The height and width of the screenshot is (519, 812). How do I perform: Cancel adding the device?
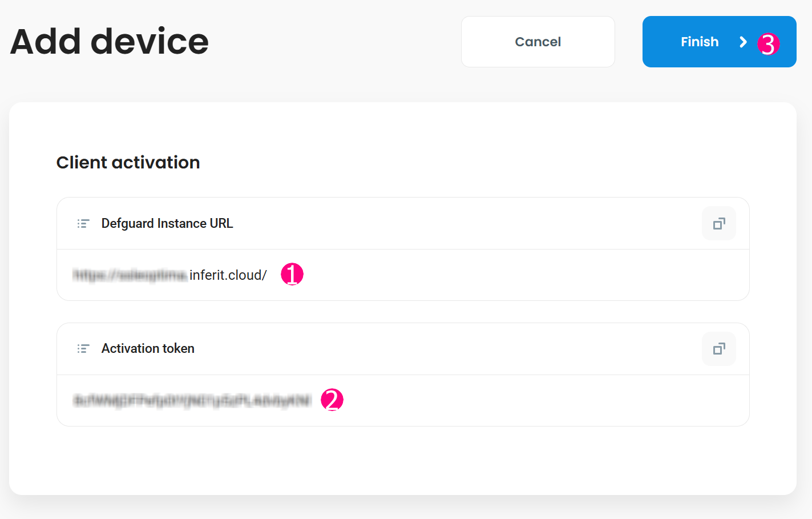tap(538, 42)
